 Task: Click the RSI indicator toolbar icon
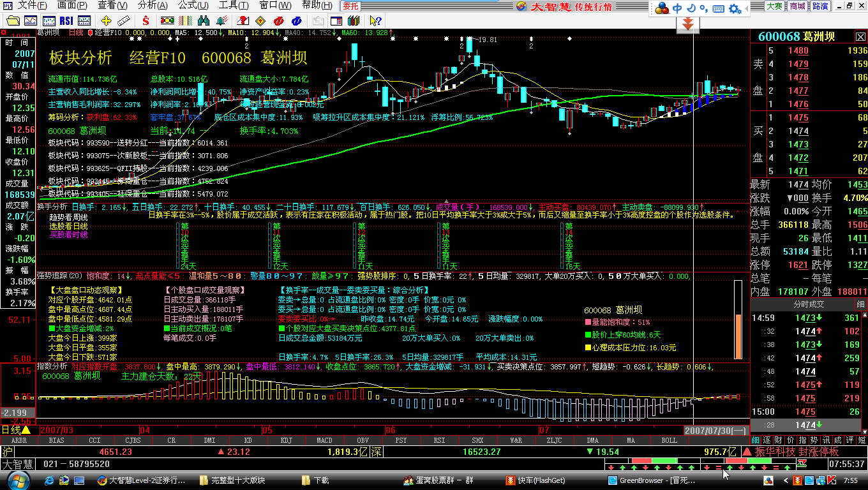tap(66, 21)
